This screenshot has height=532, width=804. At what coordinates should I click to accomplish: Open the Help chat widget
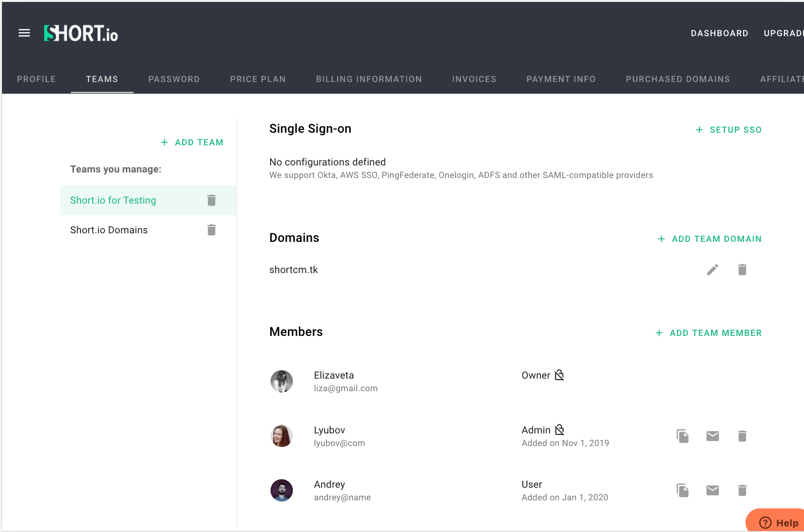[776, 521]
